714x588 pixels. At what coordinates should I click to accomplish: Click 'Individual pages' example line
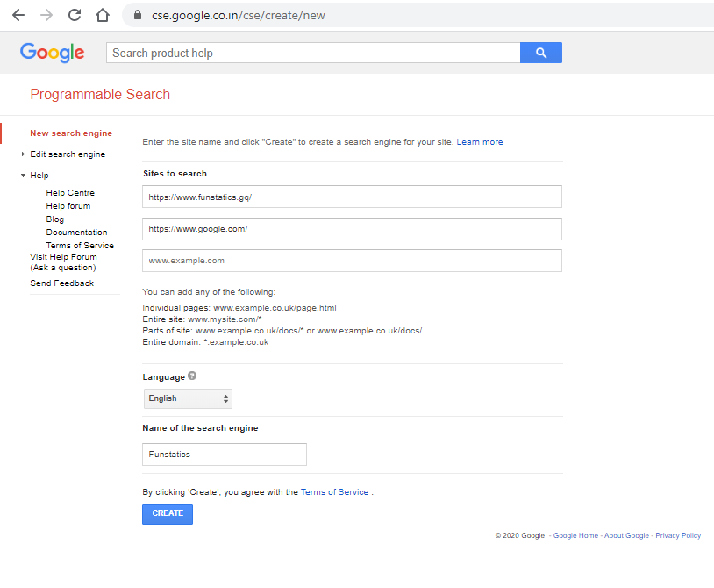coord(239,308)
